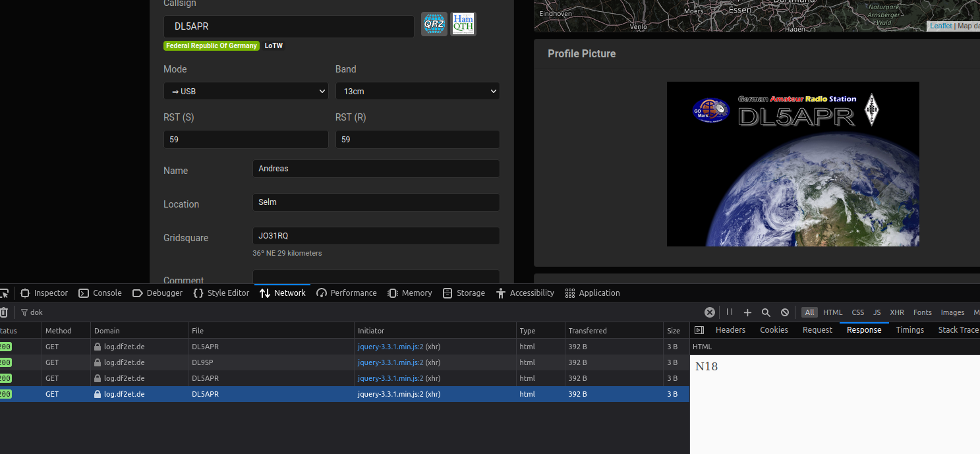Open the Mode dropdown showing USB
Viewport: 980px width, 454px height.
(x=246, y=91)
